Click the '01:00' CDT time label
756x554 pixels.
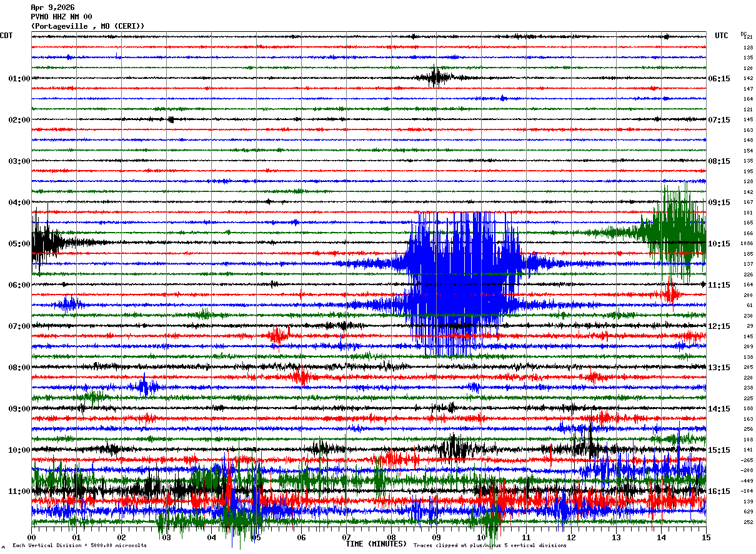19,79
